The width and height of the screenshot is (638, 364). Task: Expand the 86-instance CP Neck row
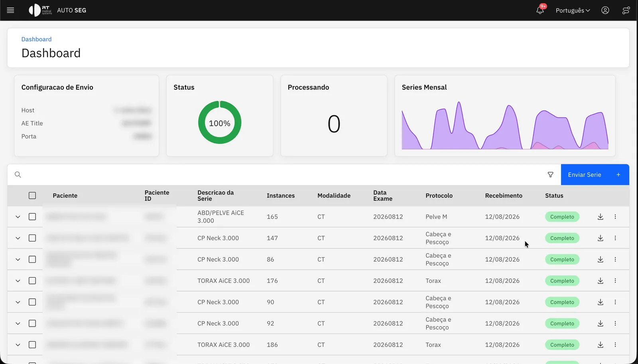[x=18, y=259]
